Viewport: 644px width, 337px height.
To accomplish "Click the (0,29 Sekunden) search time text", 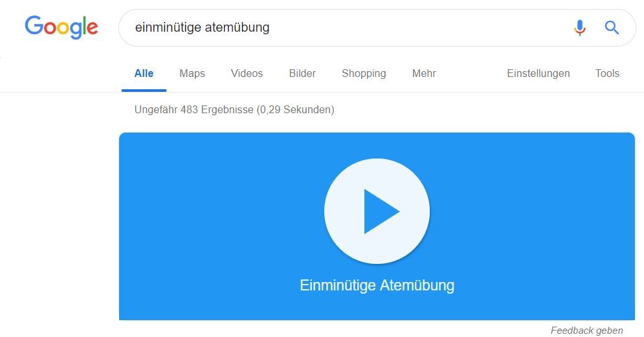I will 295,109.
